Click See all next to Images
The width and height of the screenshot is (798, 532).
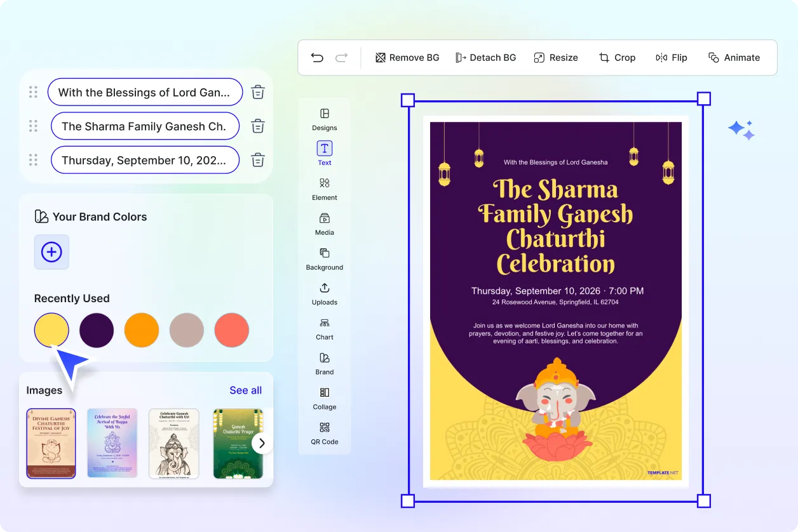tap(245, 390)
